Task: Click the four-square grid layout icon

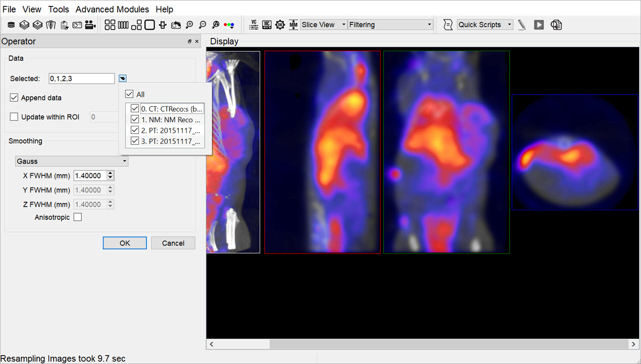Action: click(110, 25)
